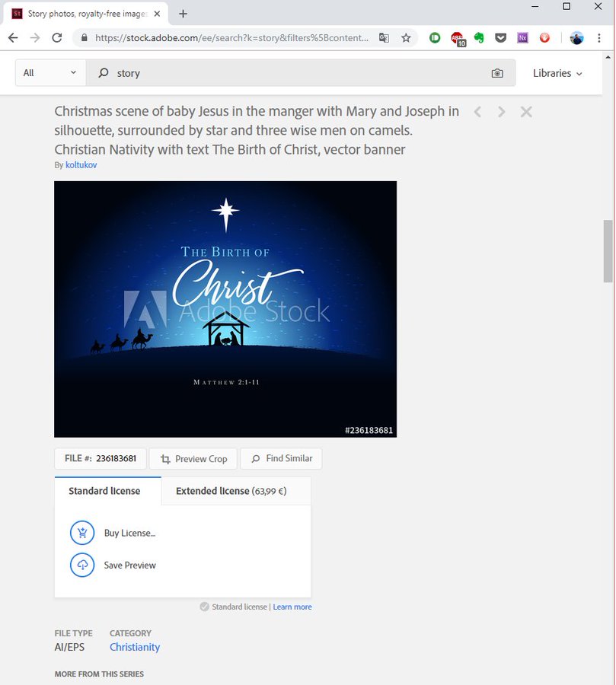Screen dimensions: 616x685
Task: Open a new browser tab
Action: click(184, 14)
